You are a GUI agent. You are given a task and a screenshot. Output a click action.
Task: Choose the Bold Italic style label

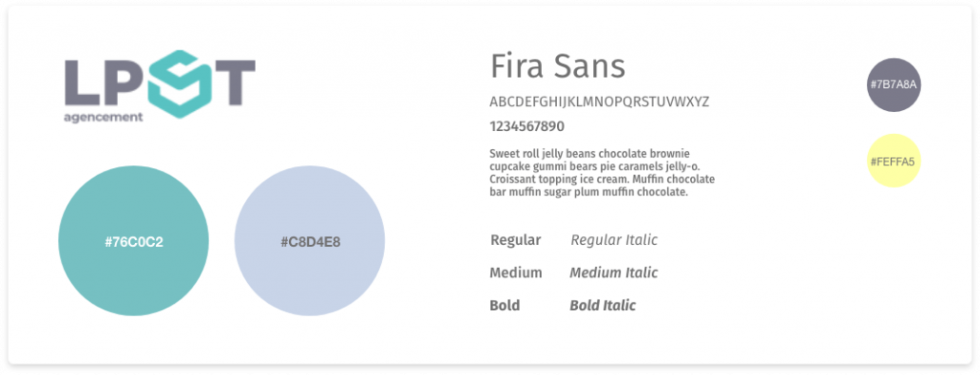603,305
